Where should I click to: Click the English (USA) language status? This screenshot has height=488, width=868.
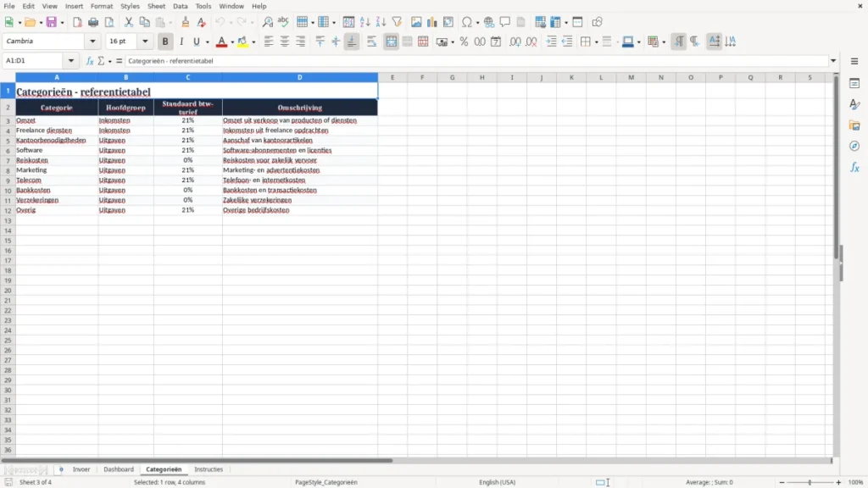497,482
